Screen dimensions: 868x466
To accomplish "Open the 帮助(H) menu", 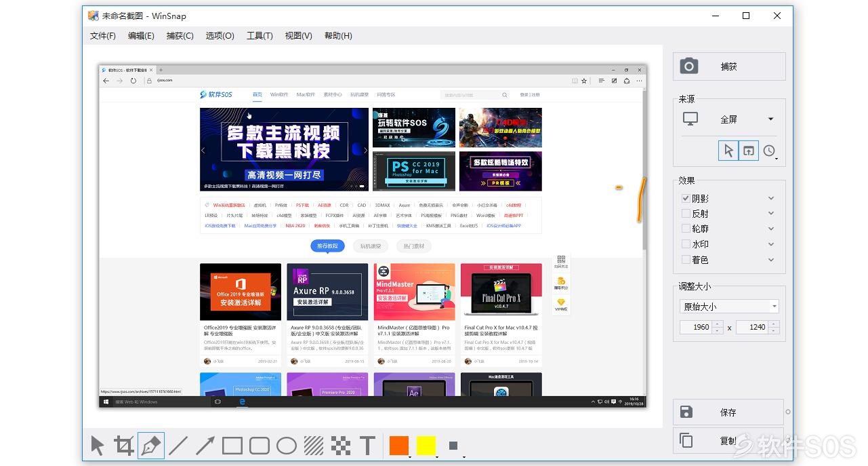I will click(338, 36).
